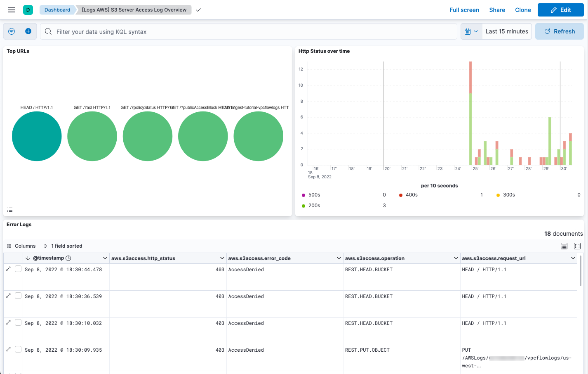588x374 pixels.
Task: Click the blue plus icon to add filter
Action: click(28, 31)
